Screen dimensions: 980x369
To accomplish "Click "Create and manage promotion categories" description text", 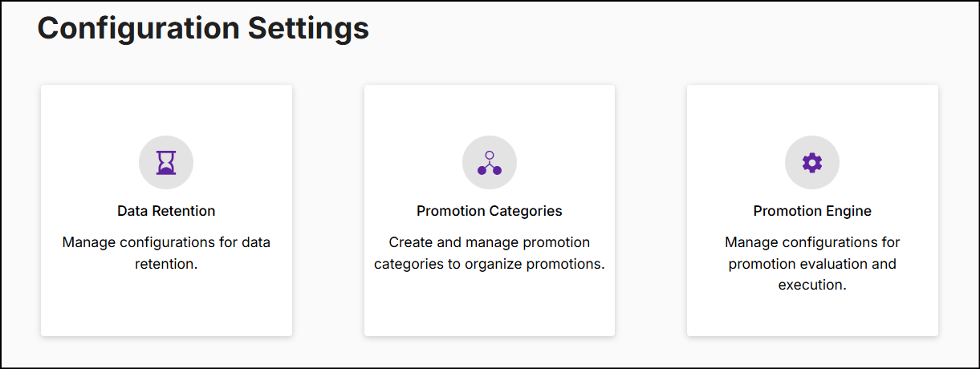I will point(490,253).
